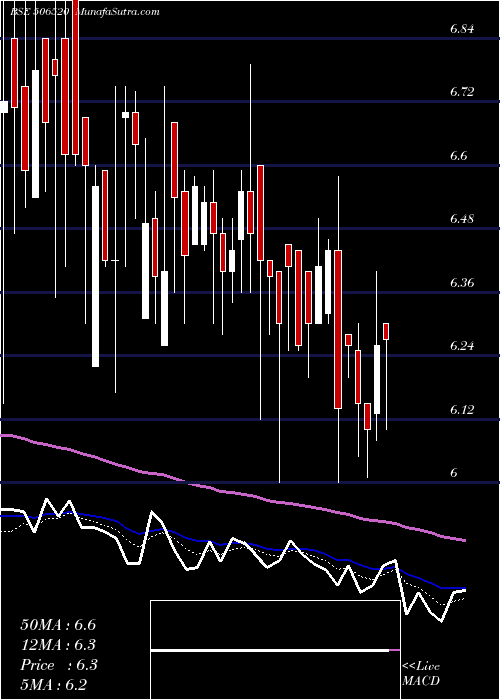Click the 6.36 price axis label
This screenshot has height=700, width=500.
click(x=462, y=283)
